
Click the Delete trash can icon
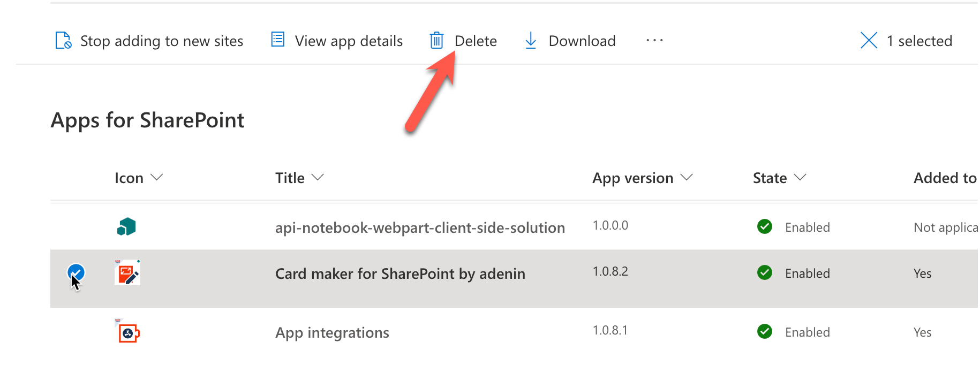pyautogui.click(x=436, y=41)
